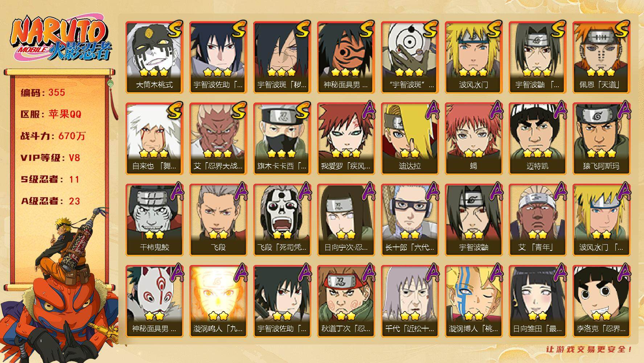Screen dimensions: 644x363
Task: Choose the 佩恩「天道」 ninja card
Action: click(x=602, y=57)
